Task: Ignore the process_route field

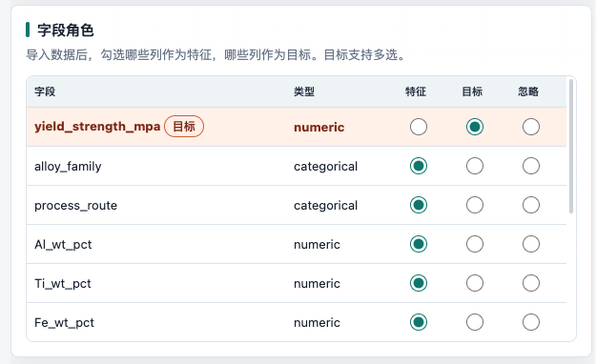Action: [531, 205]
